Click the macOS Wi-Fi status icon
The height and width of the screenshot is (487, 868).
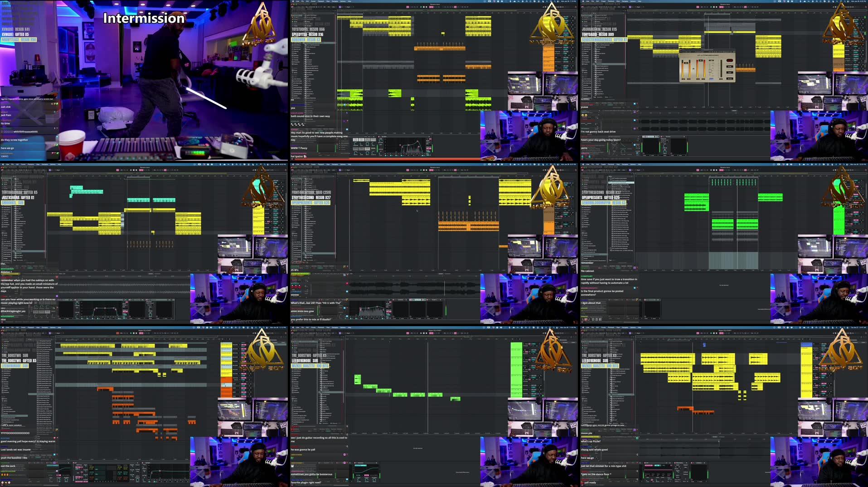pyautogui.click(x=551, y=1)
